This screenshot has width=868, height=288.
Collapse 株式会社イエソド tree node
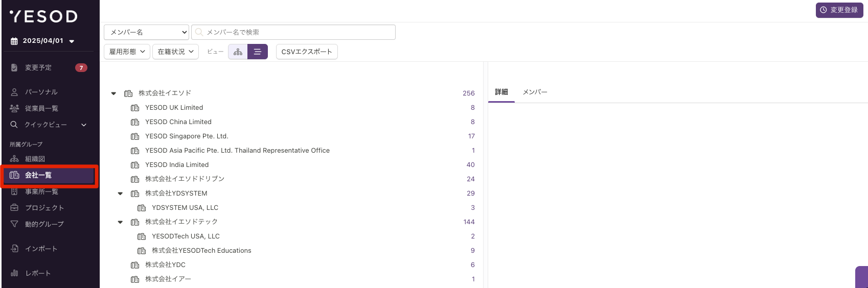click(x=113, y=93)
